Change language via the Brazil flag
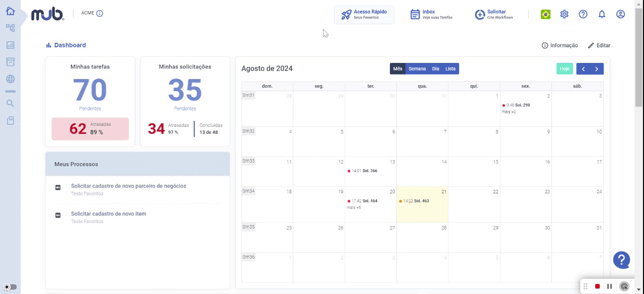 click(545, 14)
